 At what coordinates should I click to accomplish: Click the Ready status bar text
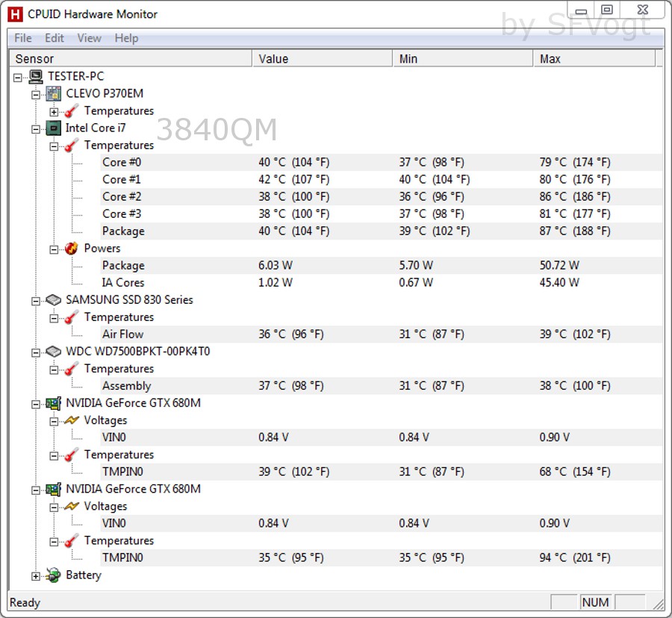point(25,602)
